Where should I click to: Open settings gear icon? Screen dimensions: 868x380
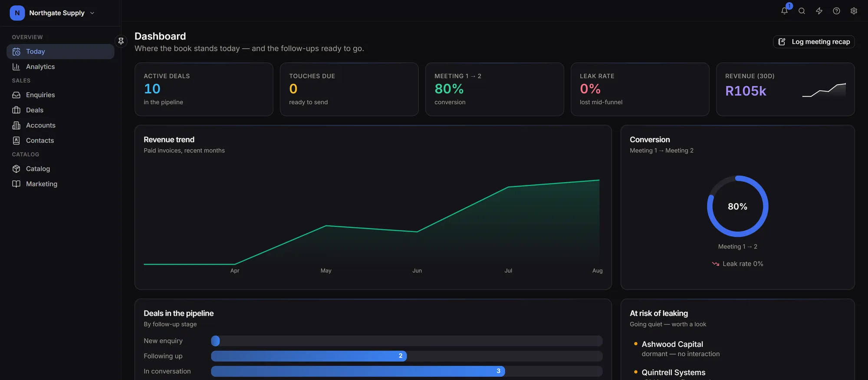tap(854, 11)
